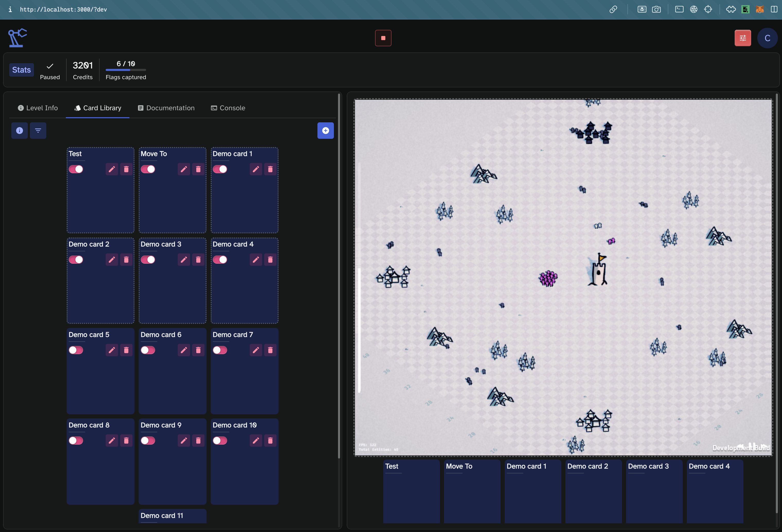782x532 pixels.
Task: Open the card library info button
Action: tap(20, 131)
